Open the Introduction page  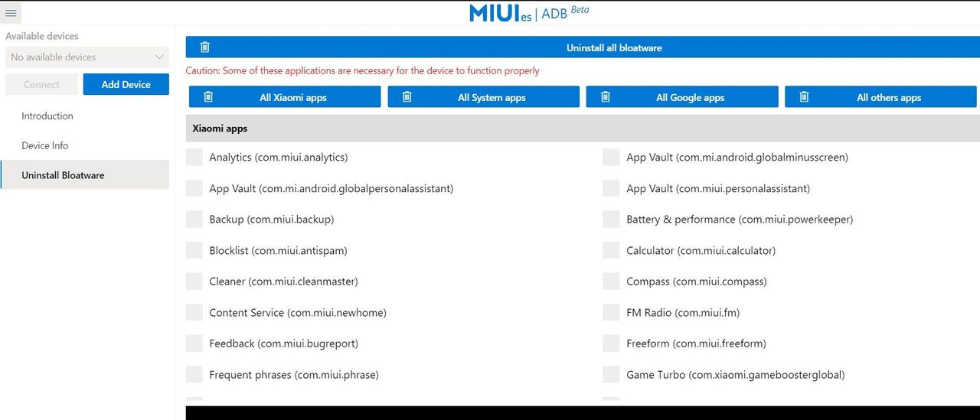point(84,116)
